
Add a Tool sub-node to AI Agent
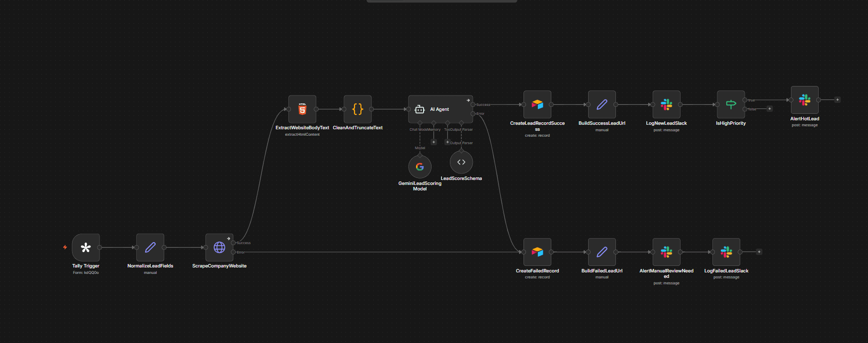[447, 142]
